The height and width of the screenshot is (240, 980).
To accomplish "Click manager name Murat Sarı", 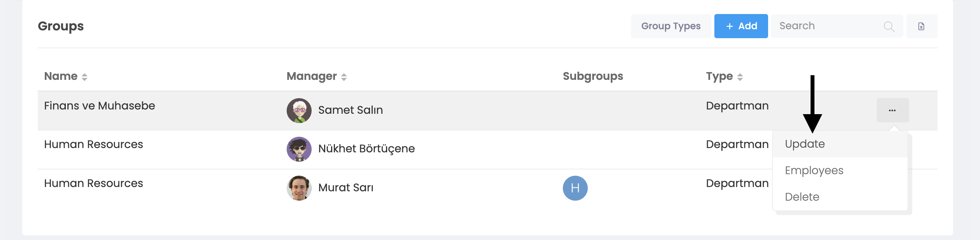I will click(x=345, y=187).
